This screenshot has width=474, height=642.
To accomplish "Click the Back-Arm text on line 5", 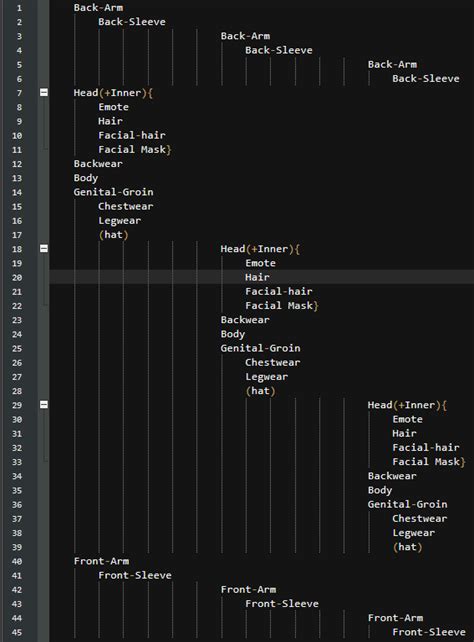I will 392,64.
